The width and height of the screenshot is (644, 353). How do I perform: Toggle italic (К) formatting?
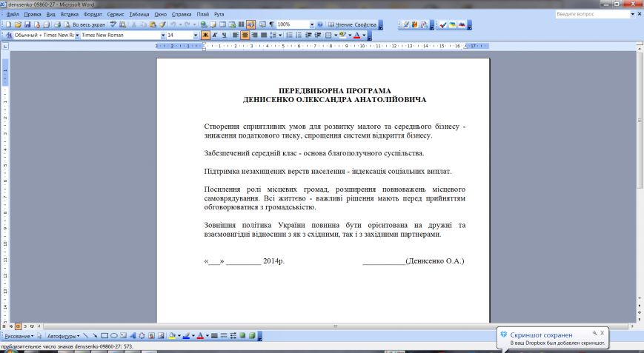click(215, 36)
